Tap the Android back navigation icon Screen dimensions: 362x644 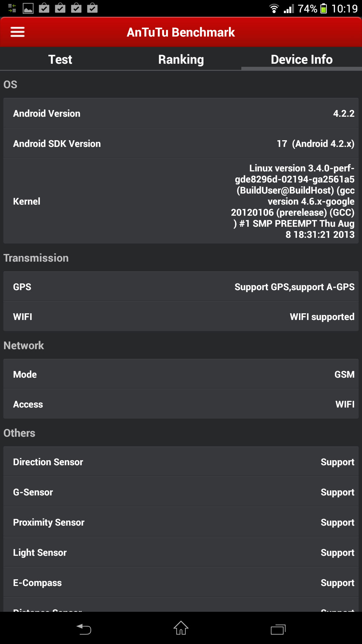84,629
